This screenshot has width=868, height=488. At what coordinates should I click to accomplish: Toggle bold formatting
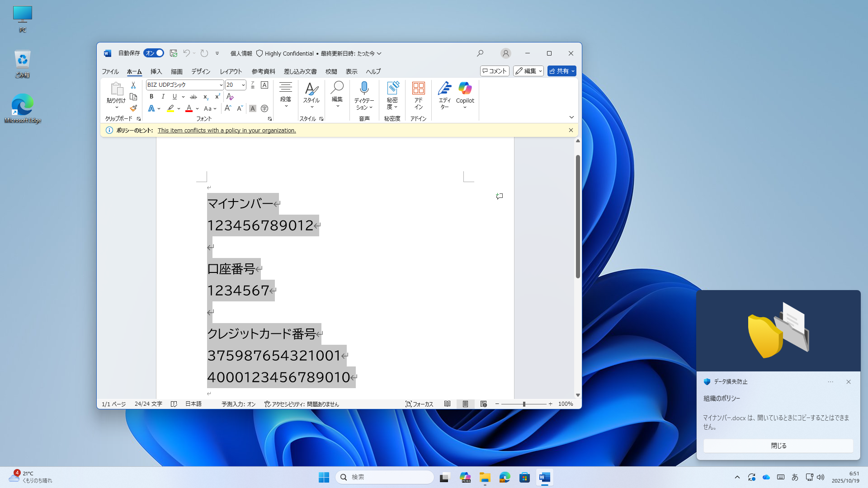[x=151, y=97]
